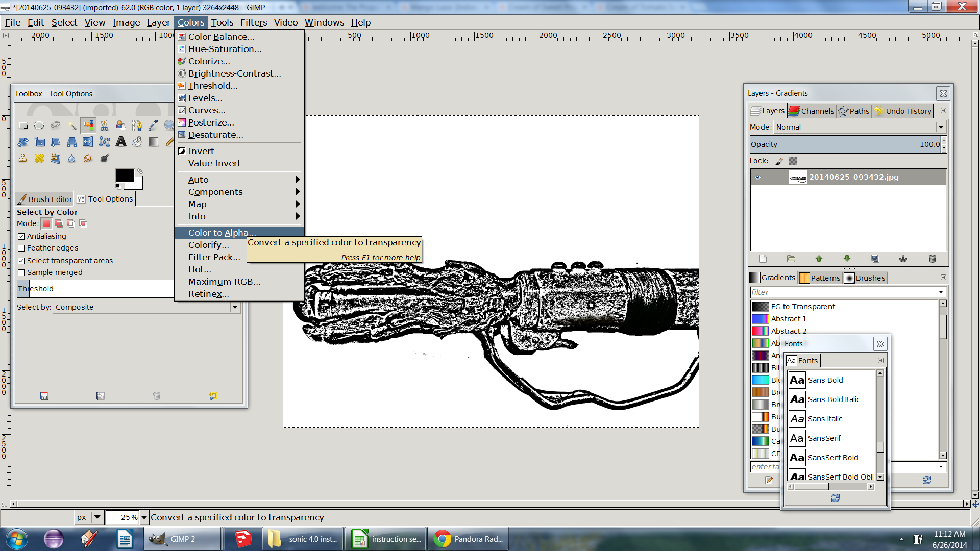
Task: Delete layer with trash icon in Layers panel
Action: coord(932,259)
